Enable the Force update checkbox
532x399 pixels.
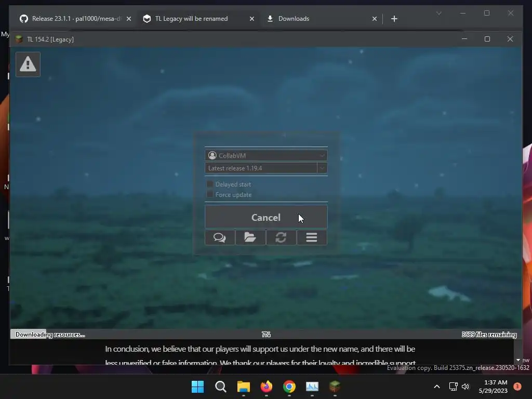(210, 194)
